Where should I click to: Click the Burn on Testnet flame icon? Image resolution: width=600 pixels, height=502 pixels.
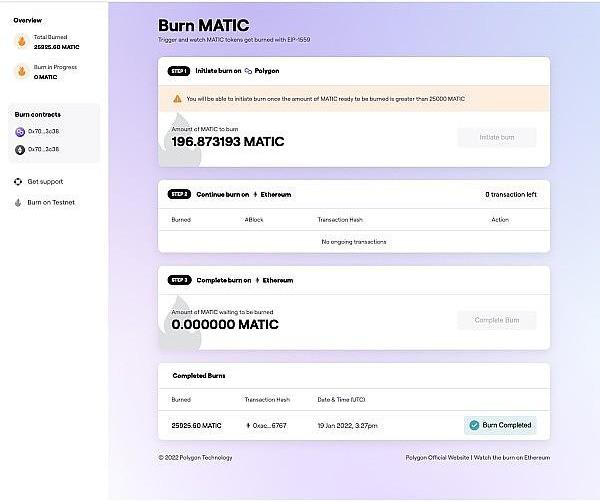point(18,202)
